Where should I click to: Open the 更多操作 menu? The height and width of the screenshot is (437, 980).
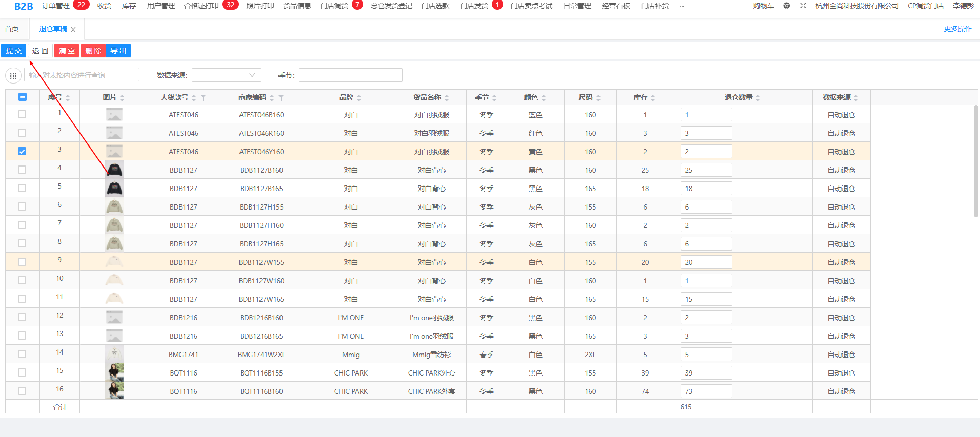(957, 29)
